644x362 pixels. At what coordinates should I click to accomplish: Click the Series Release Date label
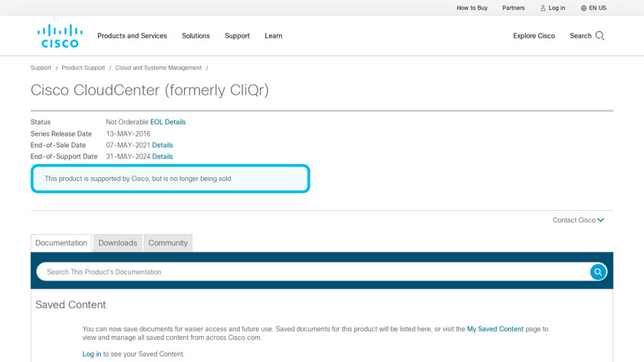click(x=61, y=133)
